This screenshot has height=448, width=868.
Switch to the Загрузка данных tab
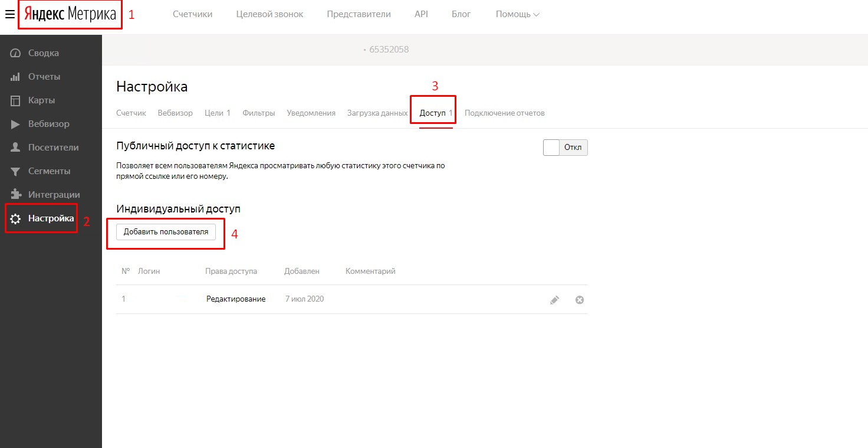377,113
